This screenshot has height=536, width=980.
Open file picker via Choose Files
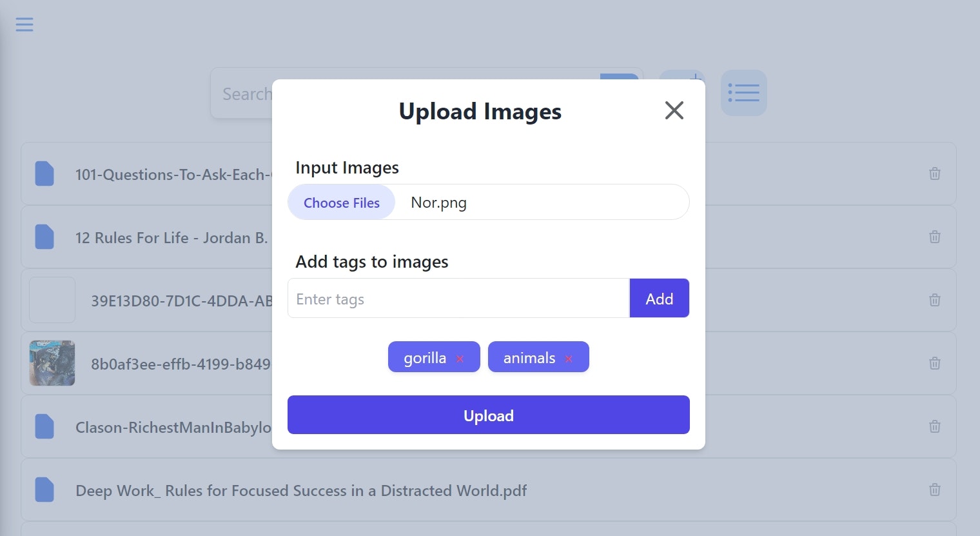341,202
